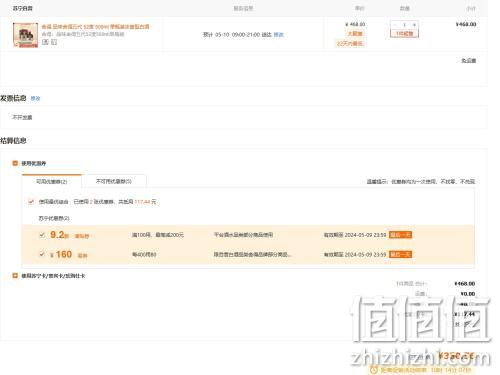The width and height of the screenshot is (500, 375).
Task: Click the second small service icon under product
Action: pyautogui.click(x=54, y=42)
